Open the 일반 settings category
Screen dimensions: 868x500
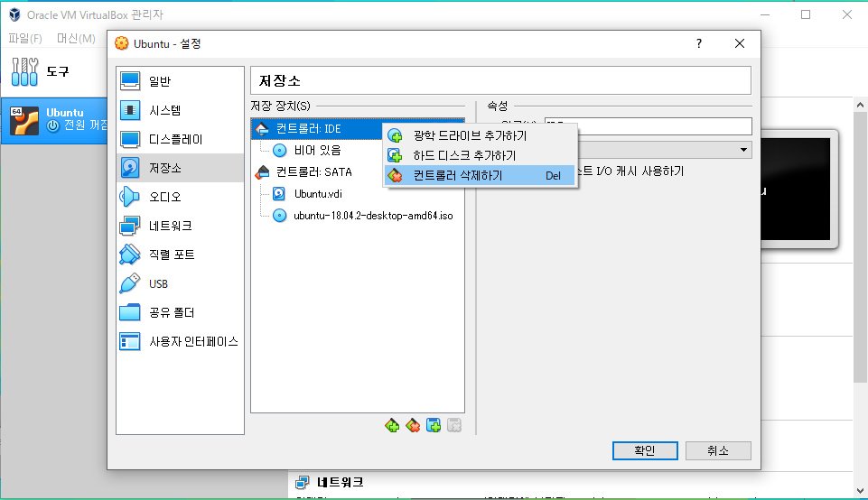pyautogui.click(x=180, y=81)
